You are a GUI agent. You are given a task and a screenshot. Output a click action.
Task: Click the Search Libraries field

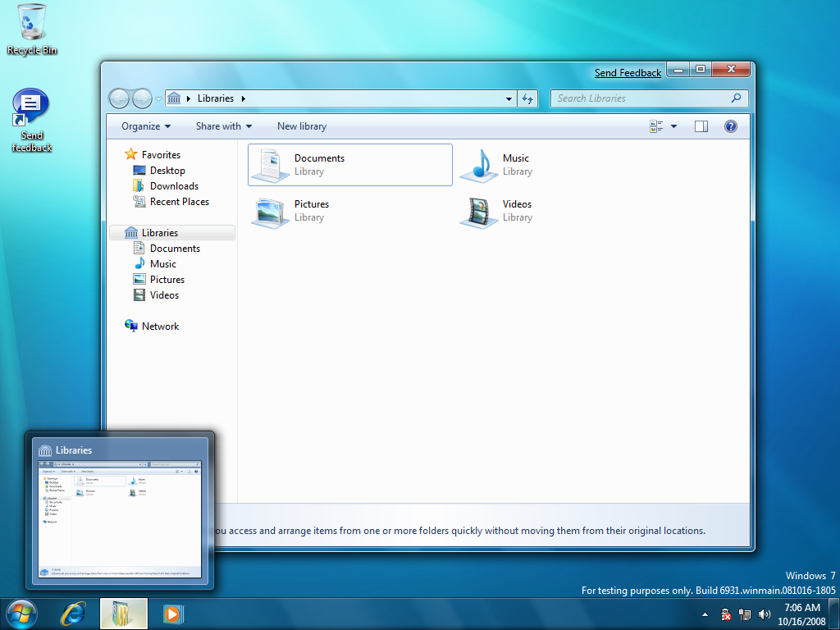coord(640,98)
